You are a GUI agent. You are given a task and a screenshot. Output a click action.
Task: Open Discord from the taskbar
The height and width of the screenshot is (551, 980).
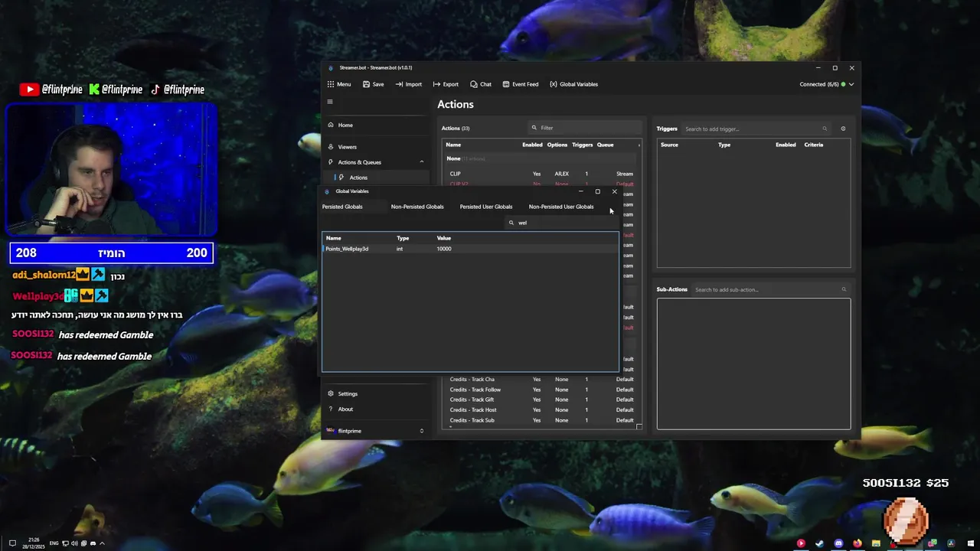pyautogui.click(x=838, y=543)
